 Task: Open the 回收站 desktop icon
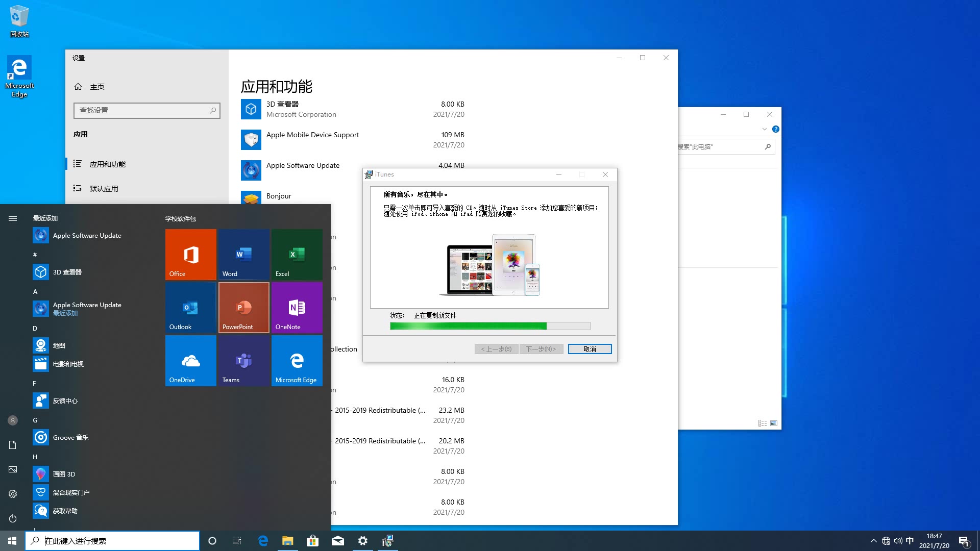click(19, 21)
